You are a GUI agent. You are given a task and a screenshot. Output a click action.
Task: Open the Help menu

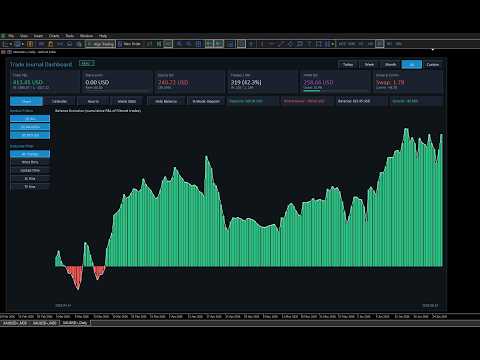point(103,36)
